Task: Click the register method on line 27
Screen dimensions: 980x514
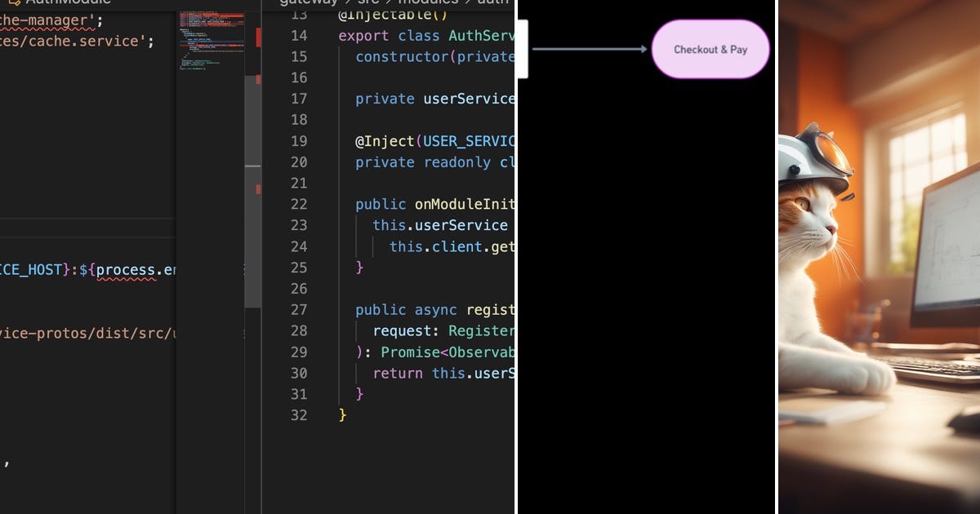Action: coord(490,309)
